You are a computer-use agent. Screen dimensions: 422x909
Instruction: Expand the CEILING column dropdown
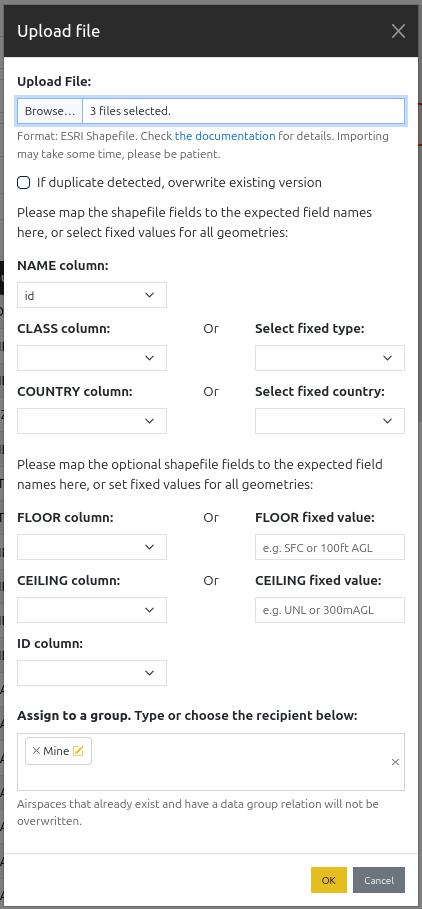92,610
